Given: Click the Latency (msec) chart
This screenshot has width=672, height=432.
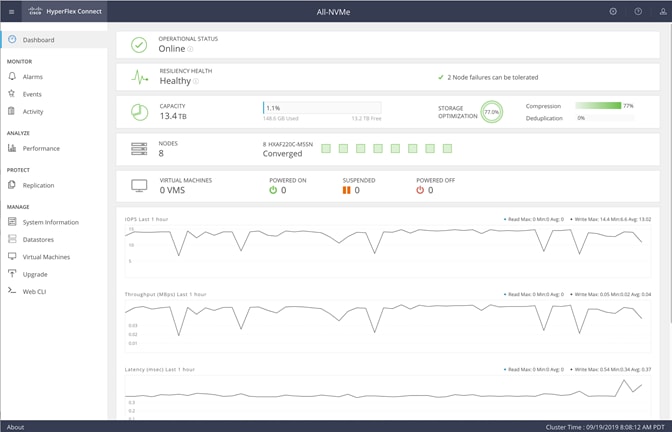Looking at the screenshot, I should click(388, 396).
